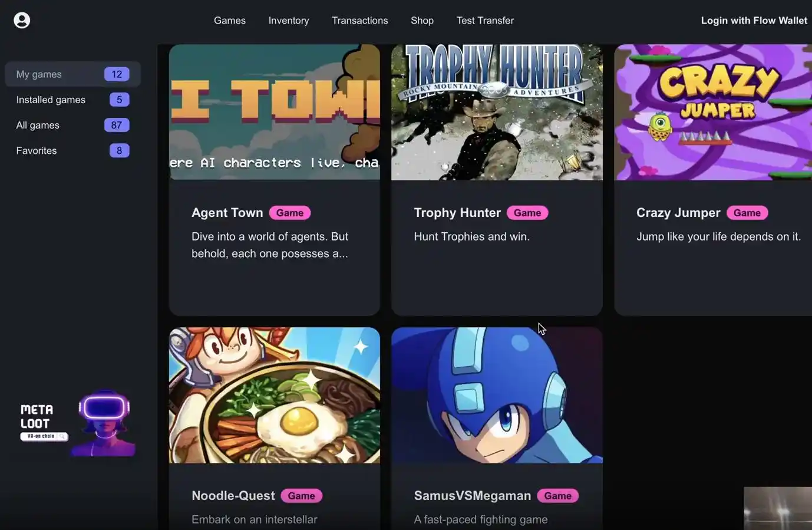The width and height of the screenshot is (812, 530).
Task: Open the Trophy Hunter cover art
Action: [497, 112]
